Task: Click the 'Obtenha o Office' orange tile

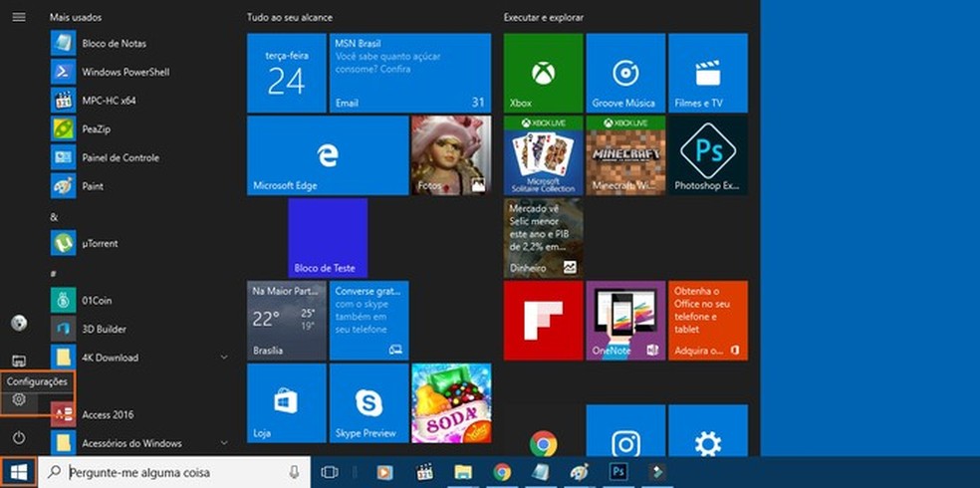Action: click(x=708, y=321)
